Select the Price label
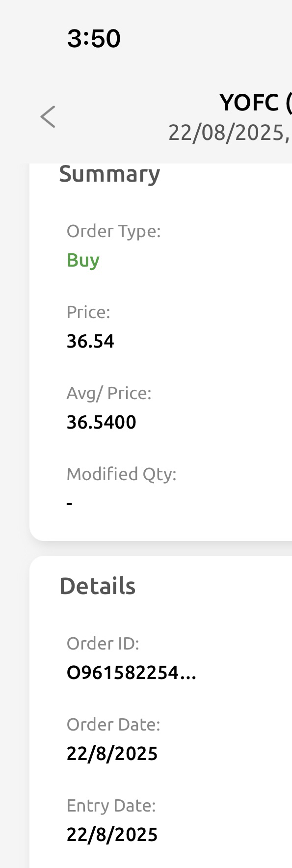This screenshot has width=292, height=868. (88, 312)
